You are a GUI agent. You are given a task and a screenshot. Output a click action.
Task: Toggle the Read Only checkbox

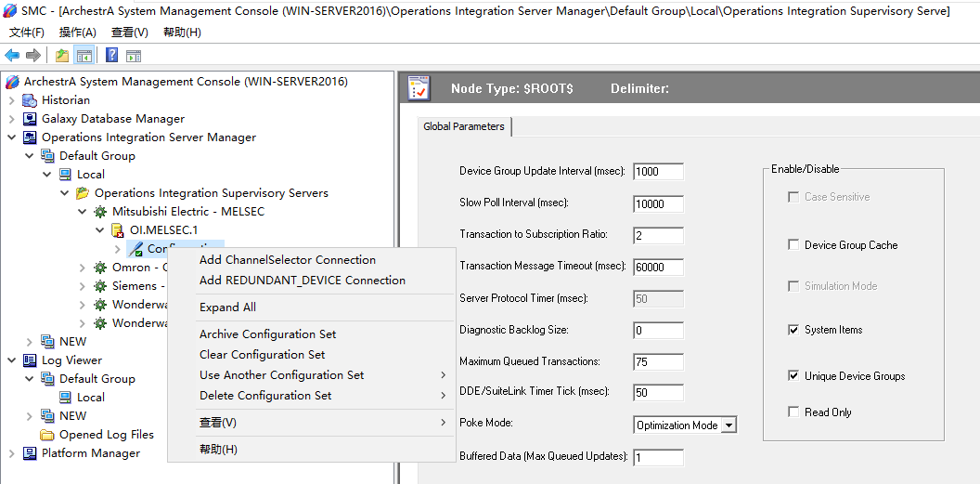click(793, 412)
